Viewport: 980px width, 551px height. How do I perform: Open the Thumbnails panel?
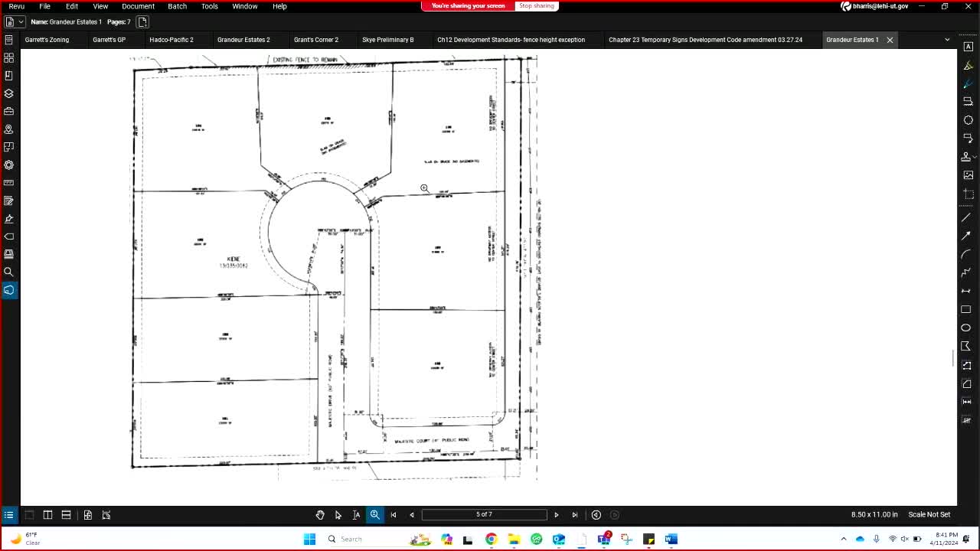coord(9,57)
